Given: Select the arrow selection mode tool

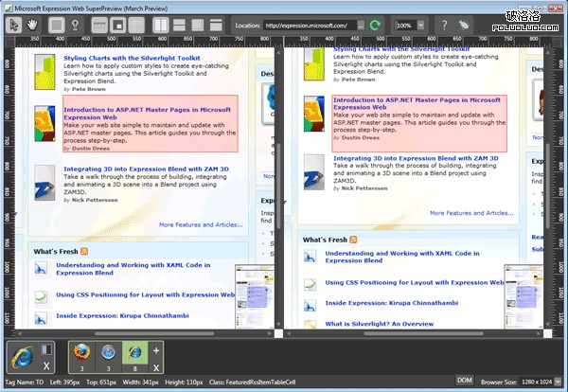Looking at the screenshot, I should point(16,26).
